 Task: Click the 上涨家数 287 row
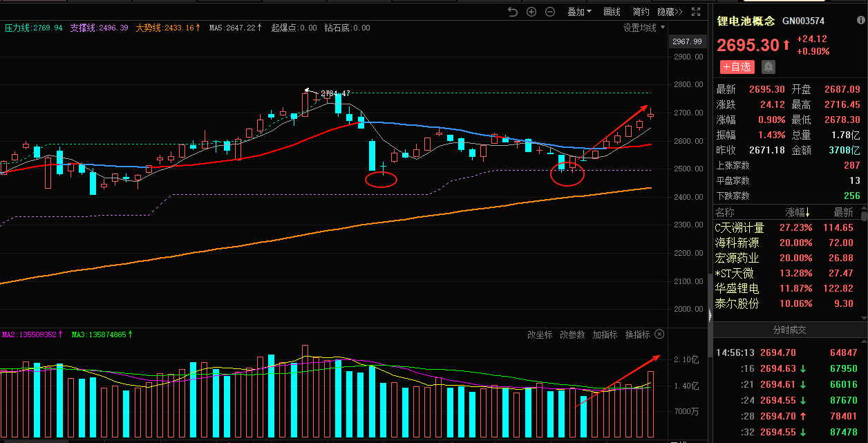tap(789, 166)
